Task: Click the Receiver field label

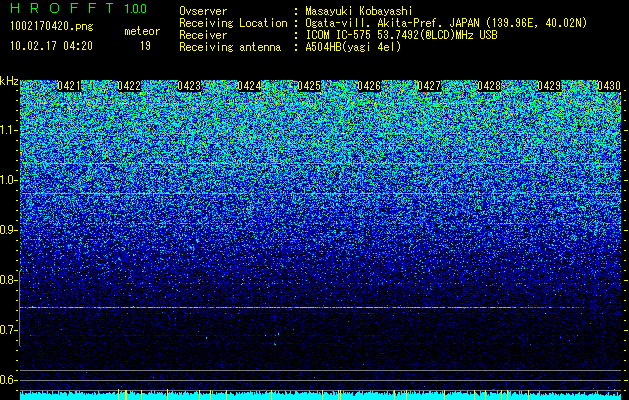Action: pyautogui.click(x=203, y=35)
